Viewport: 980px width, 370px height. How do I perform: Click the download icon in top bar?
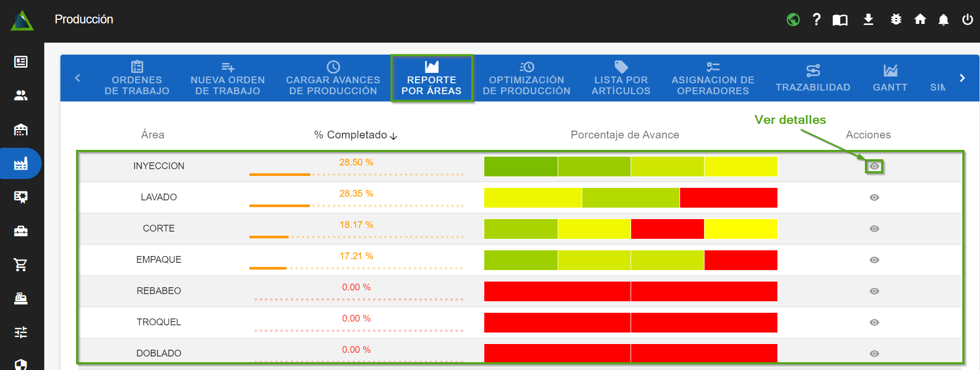point(868,20)
